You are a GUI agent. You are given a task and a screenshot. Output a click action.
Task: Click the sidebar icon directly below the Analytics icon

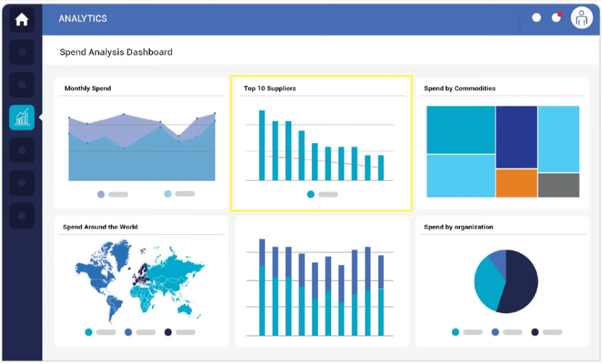(22, 149)
